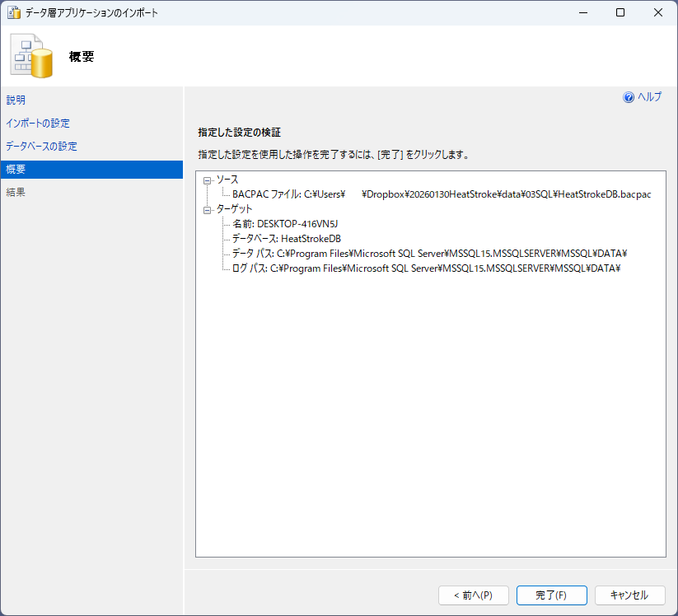Select the データ パス tree entry
Viewport: 678px width, 616px height.
coord(428,254)
